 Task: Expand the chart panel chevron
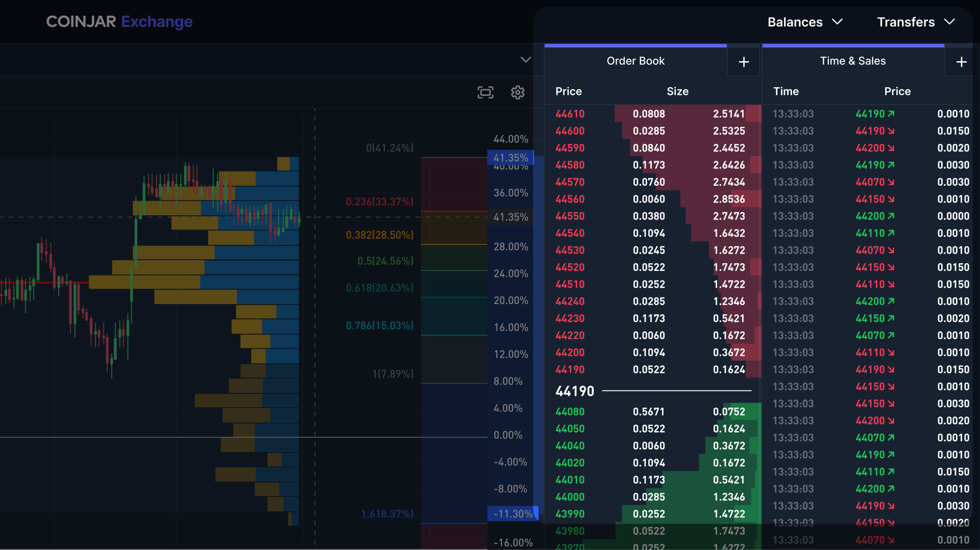click(525, 60)
